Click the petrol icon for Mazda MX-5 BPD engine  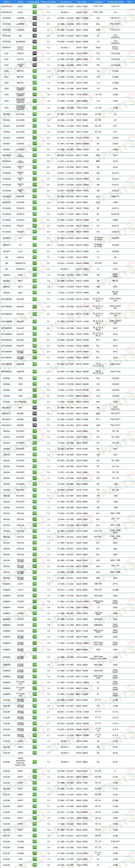(x=35, y=287)
